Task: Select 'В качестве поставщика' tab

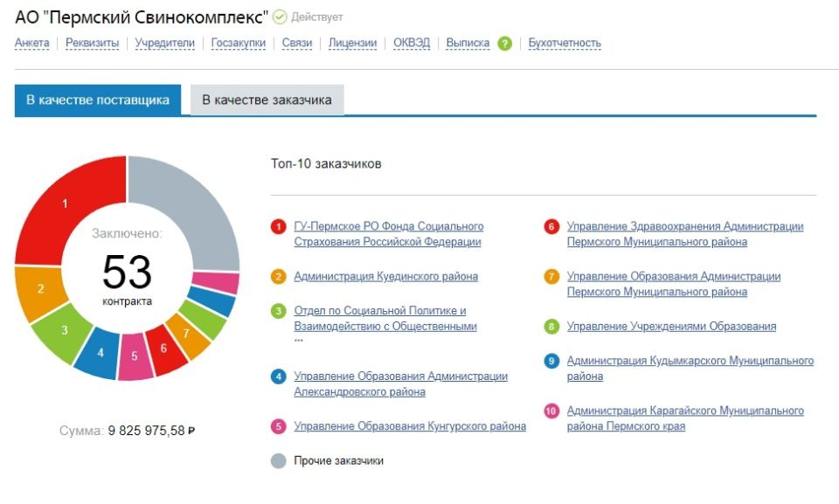Action: pos(97,100)
